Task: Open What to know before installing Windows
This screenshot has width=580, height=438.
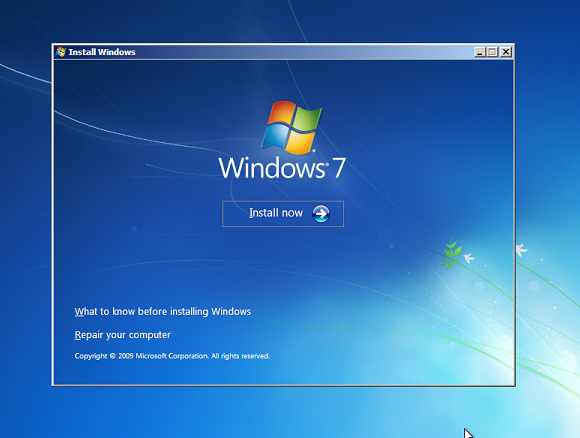Action: [x=163, y=311]
